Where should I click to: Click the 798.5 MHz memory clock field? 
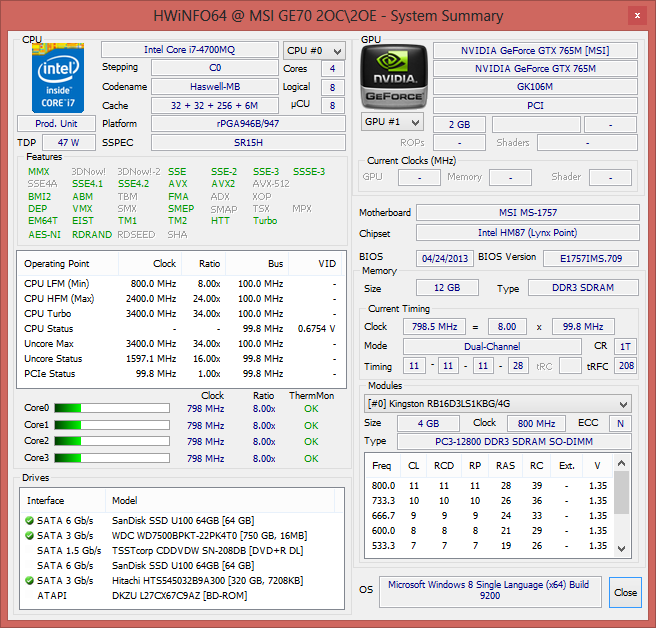pyautogui.click(x=434, y=327)
